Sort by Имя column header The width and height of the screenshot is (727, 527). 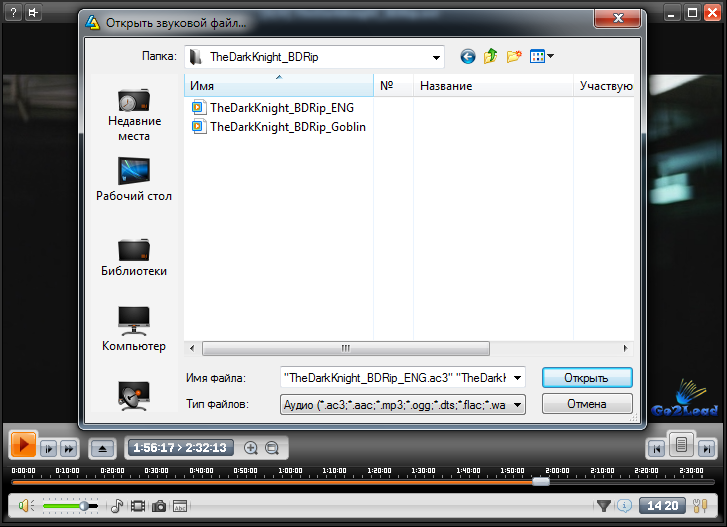point(279,86)
